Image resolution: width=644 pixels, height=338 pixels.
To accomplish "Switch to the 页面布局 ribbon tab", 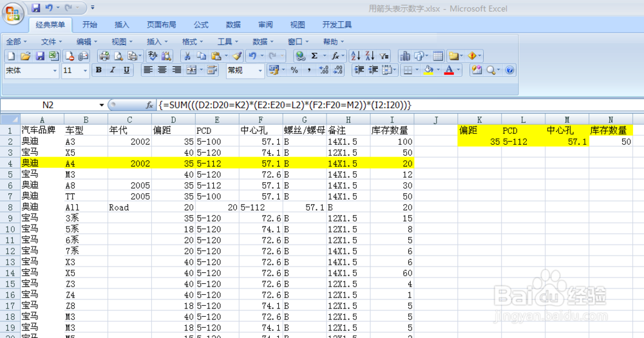I will click(162, 24).
